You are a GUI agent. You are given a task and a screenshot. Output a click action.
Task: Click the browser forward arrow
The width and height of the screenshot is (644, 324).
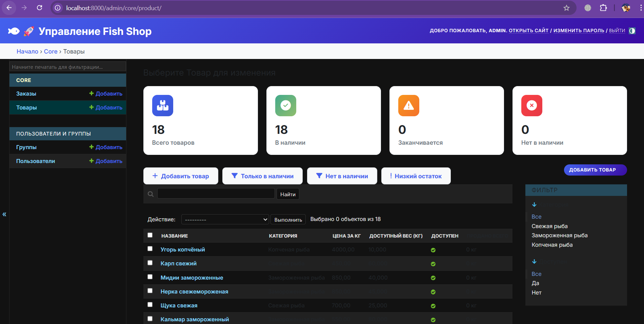click(x=24, y=8)
